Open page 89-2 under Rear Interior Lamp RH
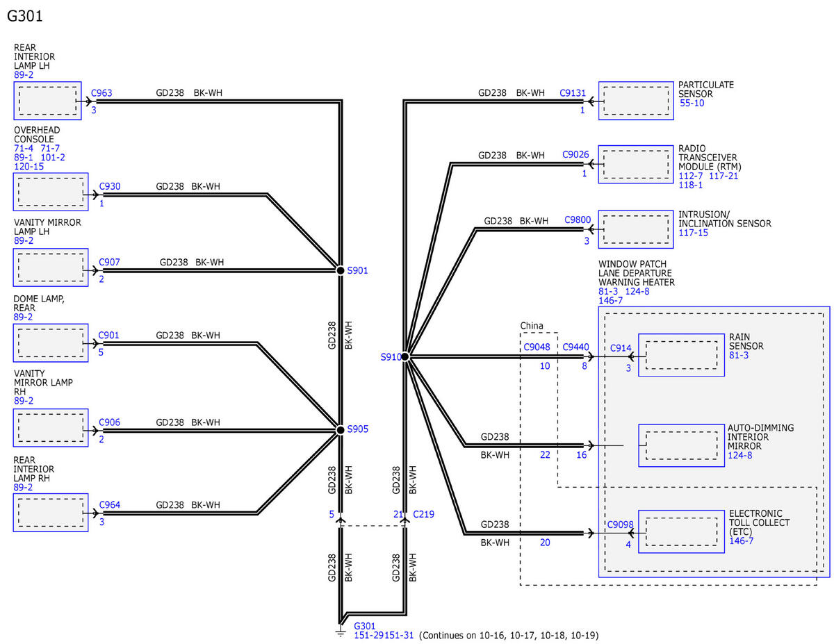 (x=24, y=488)
